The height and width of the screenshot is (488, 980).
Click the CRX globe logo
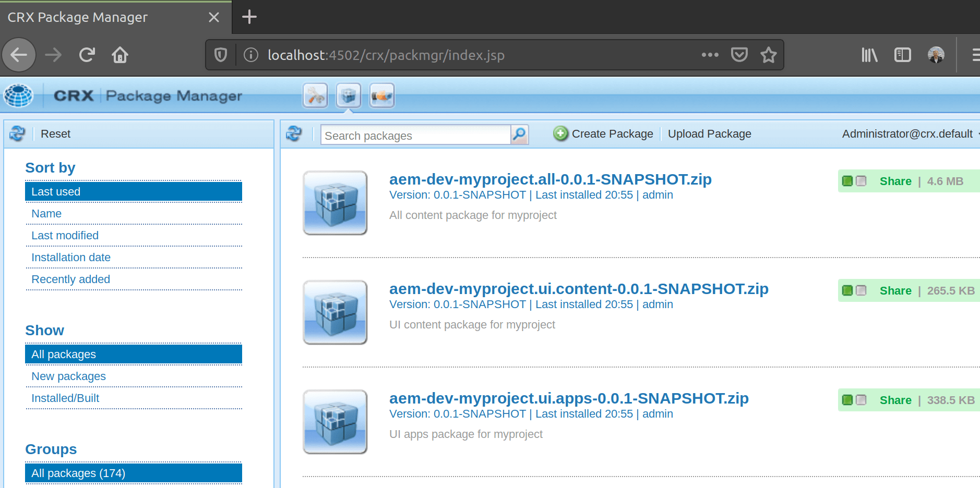19,95
